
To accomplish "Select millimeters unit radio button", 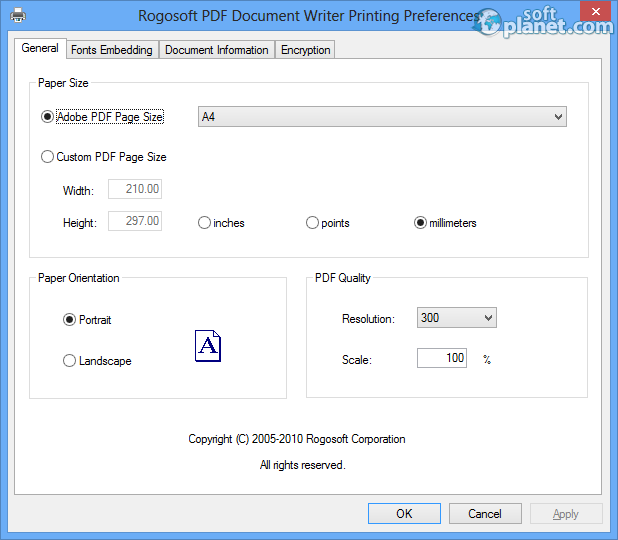I will click(420, 223).
